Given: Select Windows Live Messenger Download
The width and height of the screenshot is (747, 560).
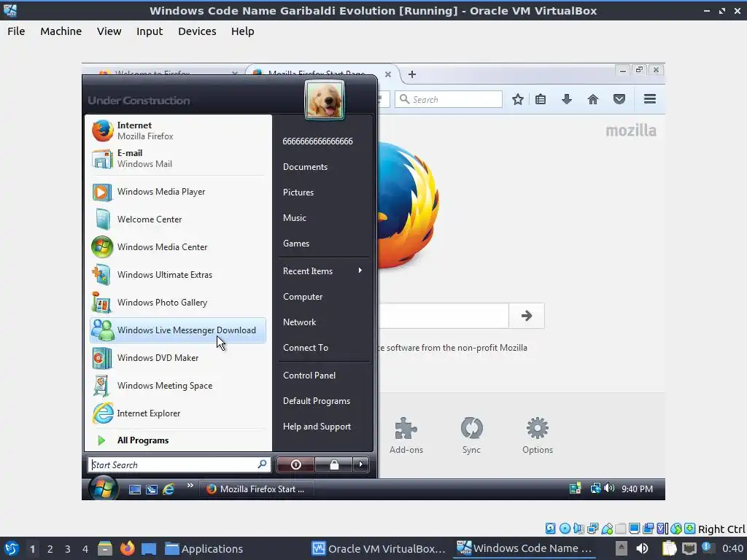Looking at the screenshot, I should tap(178, 330).
